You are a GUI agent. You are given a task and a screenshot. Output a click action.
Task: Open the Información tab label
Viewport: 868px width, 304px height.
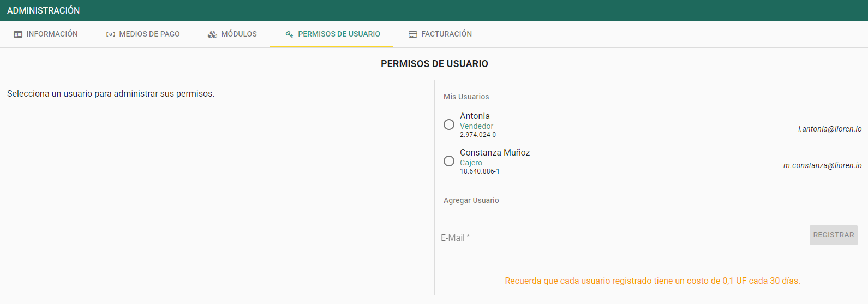click(52, 34)
